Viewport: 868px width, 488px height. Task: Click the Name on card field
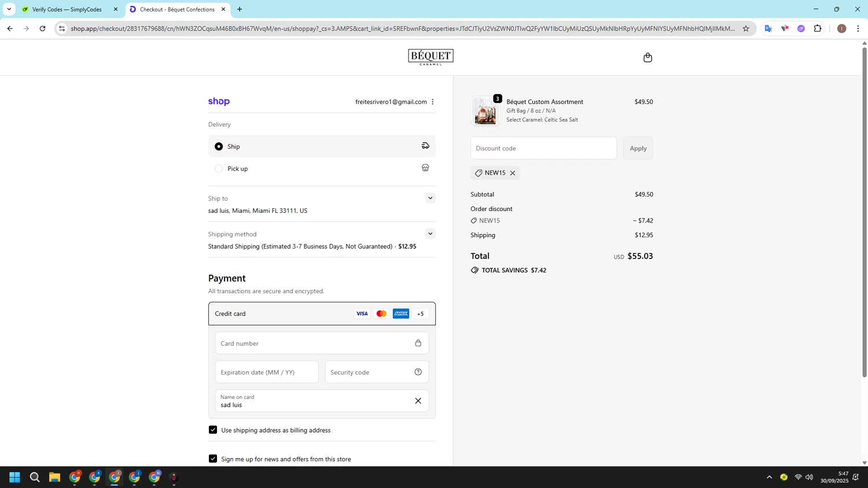[x=322, y=401]
